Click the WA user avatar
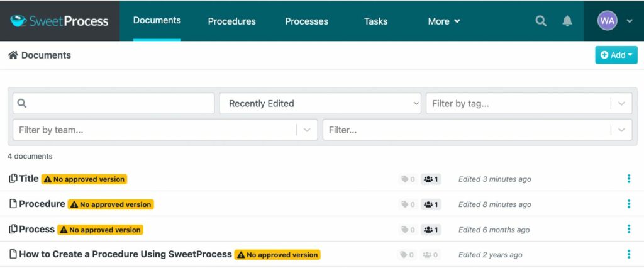Viewport: 644px width, 268px height. (x=607, y=21)
